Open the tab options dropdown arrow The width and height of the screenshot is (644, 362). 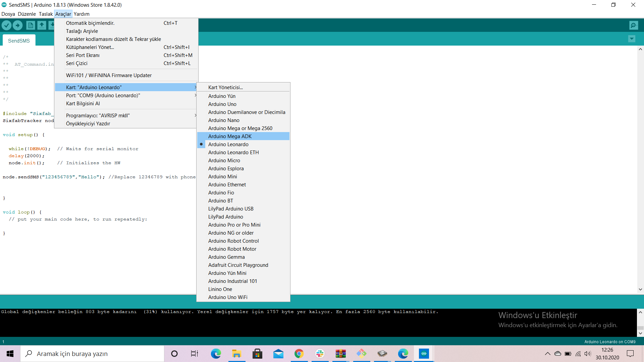point(632,39)
